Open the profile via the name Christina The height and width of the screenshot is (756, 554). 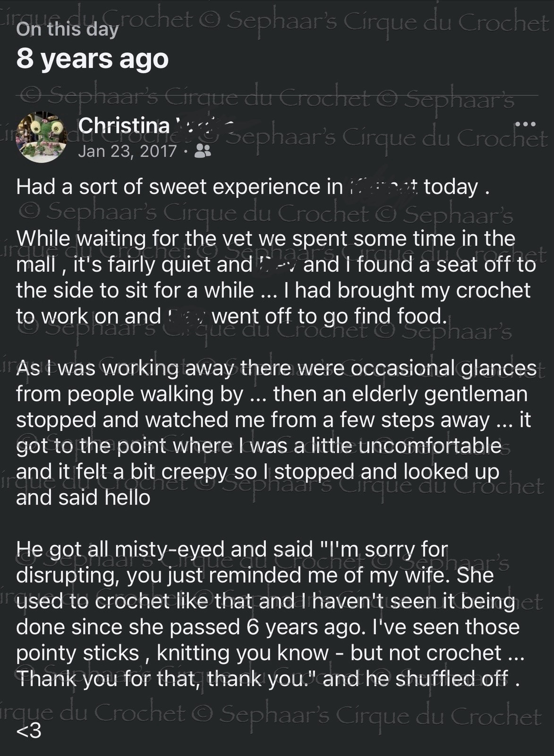pyautogui.click(x=124, y=126)
